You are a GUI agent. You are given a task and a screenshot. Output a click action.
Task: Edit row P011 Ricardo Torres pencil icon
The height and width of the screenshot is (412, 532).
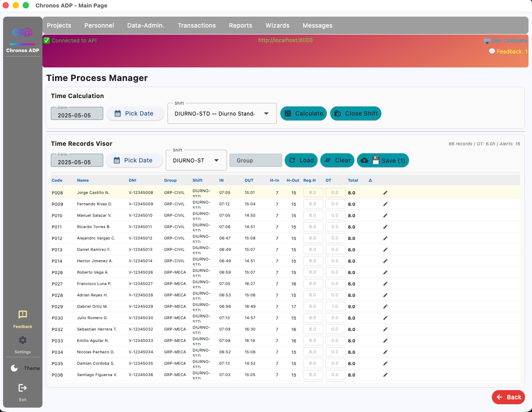tap(385, 227)
